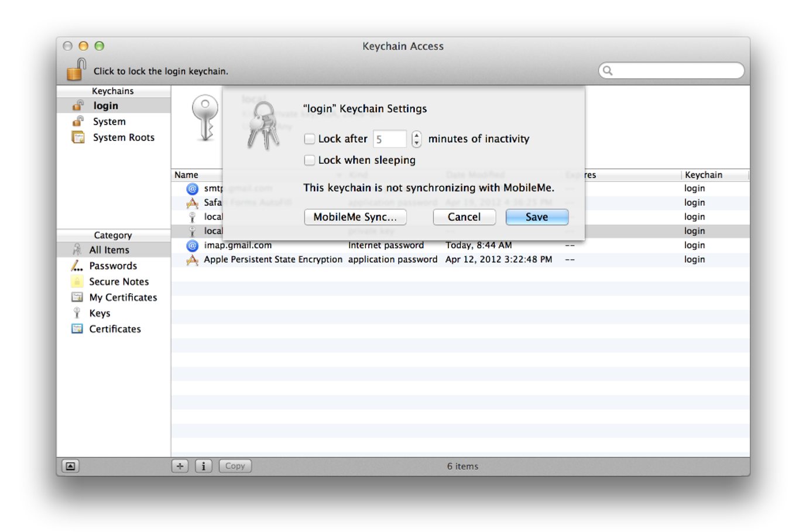806x532 pixels.
Task: Toggle the keychains panel visibility button
Action: tap(70, 466)
